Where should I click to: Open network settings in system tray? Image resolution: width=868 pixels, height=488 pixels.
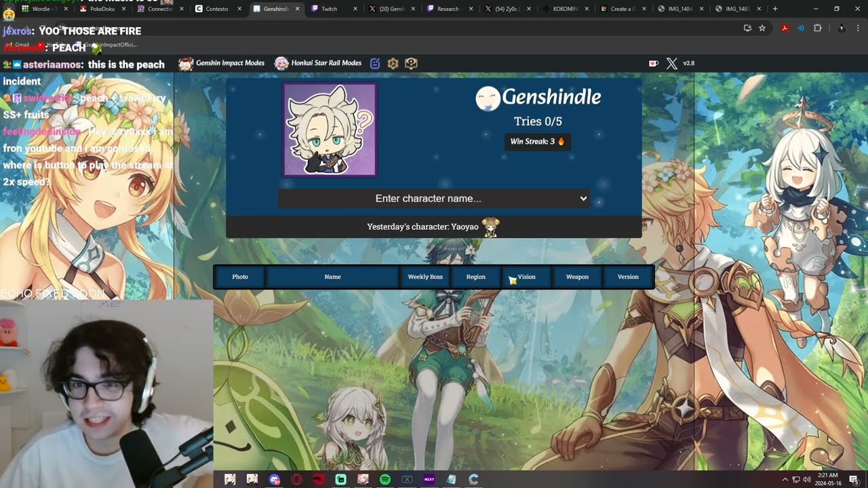tap(796, 479)
